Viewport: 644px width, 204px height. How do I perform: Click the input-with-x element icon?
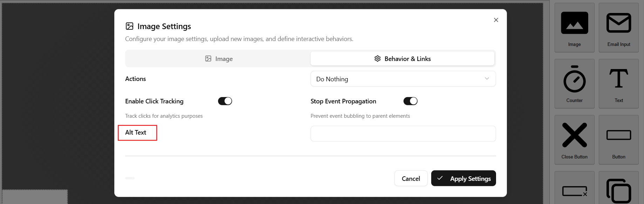coord(574,191)
